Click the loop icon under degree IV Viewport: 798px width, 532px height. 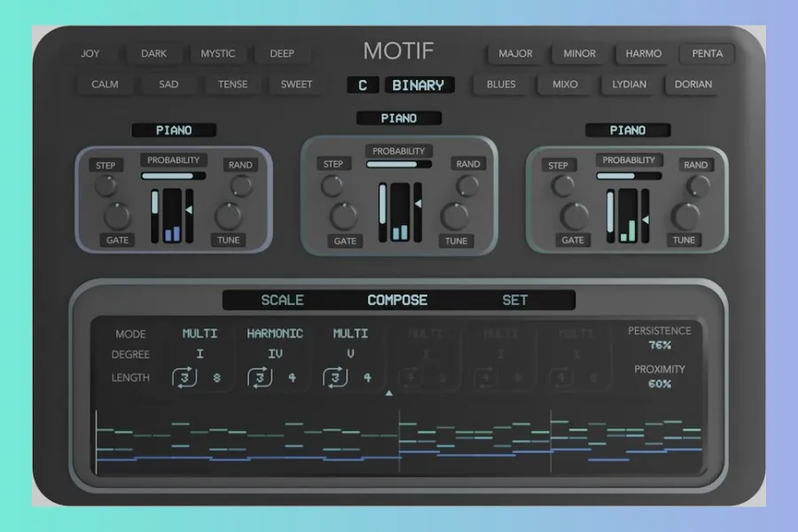coord(259,379)
